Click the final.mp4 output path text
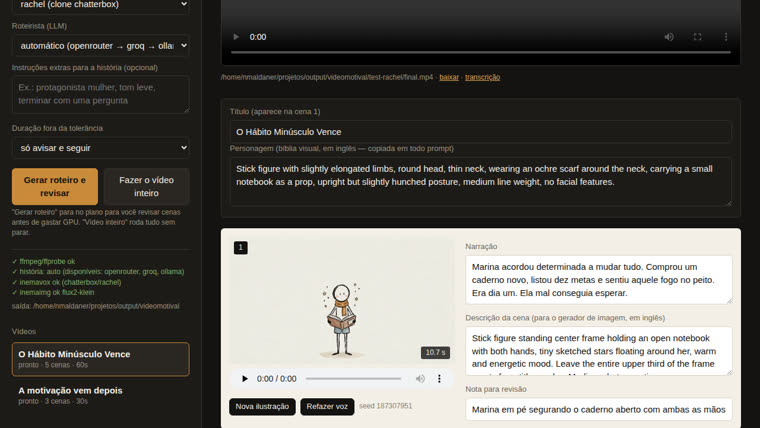760x428 pixels. click(327, 77)
